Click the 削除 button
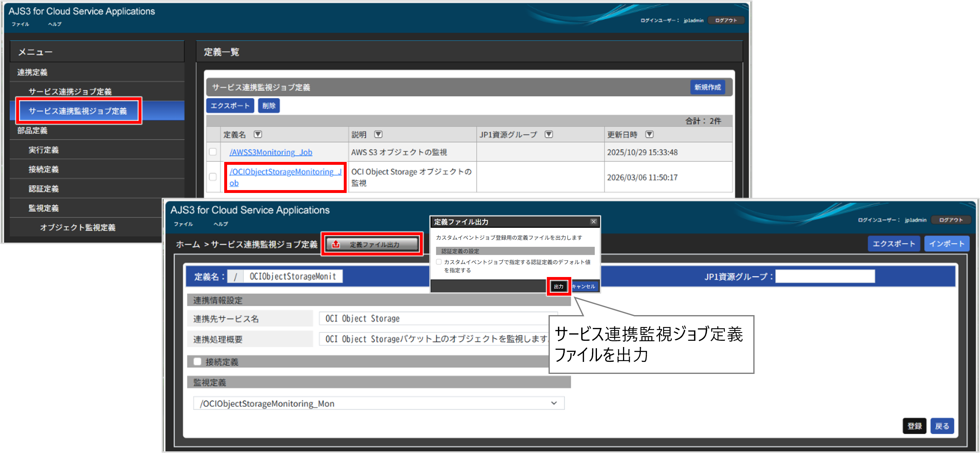 click(x=269, y=106)
